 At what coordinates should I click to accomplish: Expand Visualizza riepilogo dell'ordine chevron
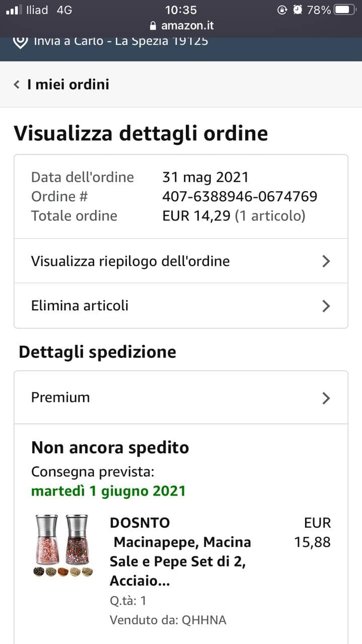click(326, 261)
